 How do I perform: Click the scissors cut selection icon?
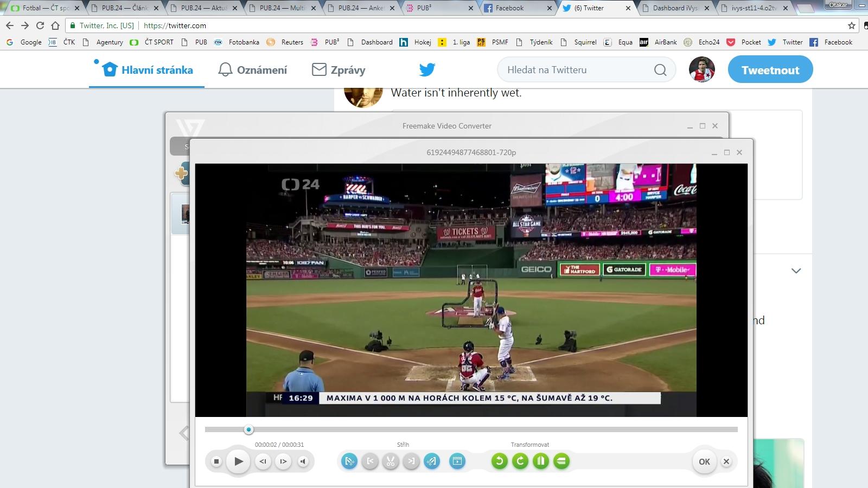pos(391,461)
